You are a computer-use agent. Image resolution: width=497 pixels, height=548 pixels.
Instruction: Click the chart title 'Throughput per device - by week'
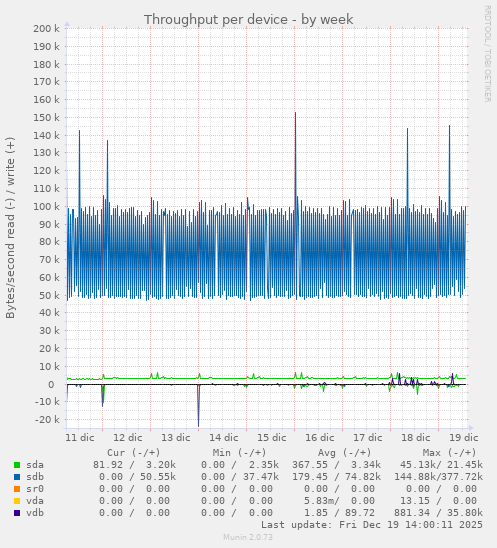point(248,20)
